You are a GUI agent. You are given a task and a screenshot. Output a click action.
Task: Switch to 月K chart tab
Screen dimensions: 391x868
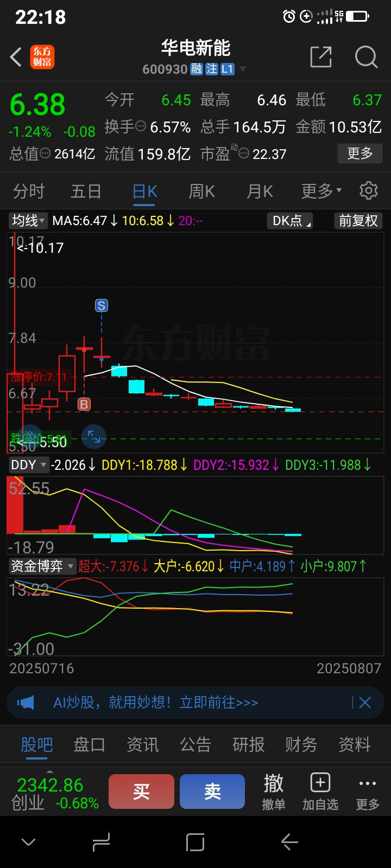pyautogui.click(x=260, y=191)
